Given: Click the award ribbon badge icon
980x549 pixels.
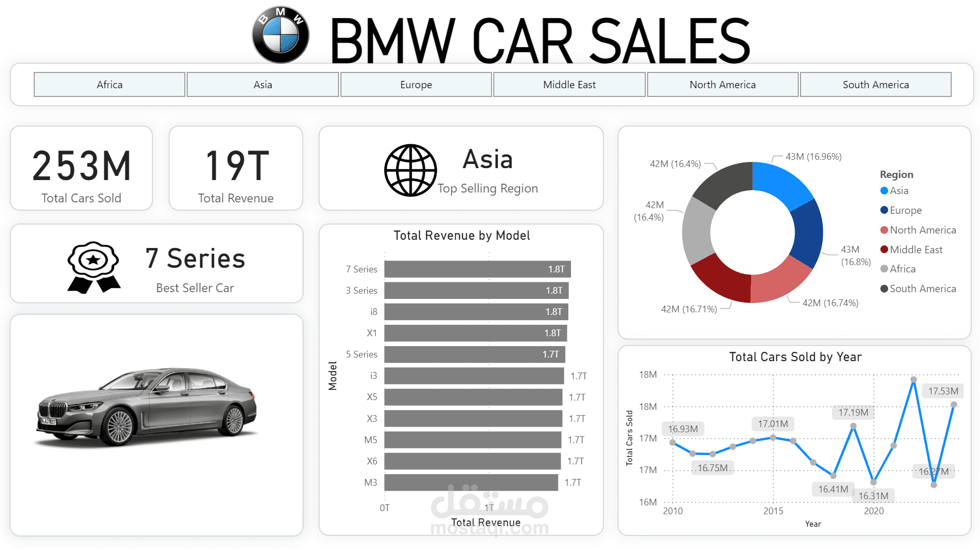Looking at the screenshot, I should click(94, 267).
